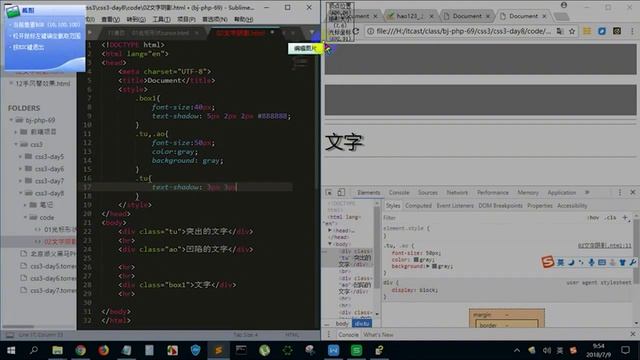The image size is (640, 360).
Task: Expand the head node in Elements tree
Action: pyautogui.click(x=330, y=231)
